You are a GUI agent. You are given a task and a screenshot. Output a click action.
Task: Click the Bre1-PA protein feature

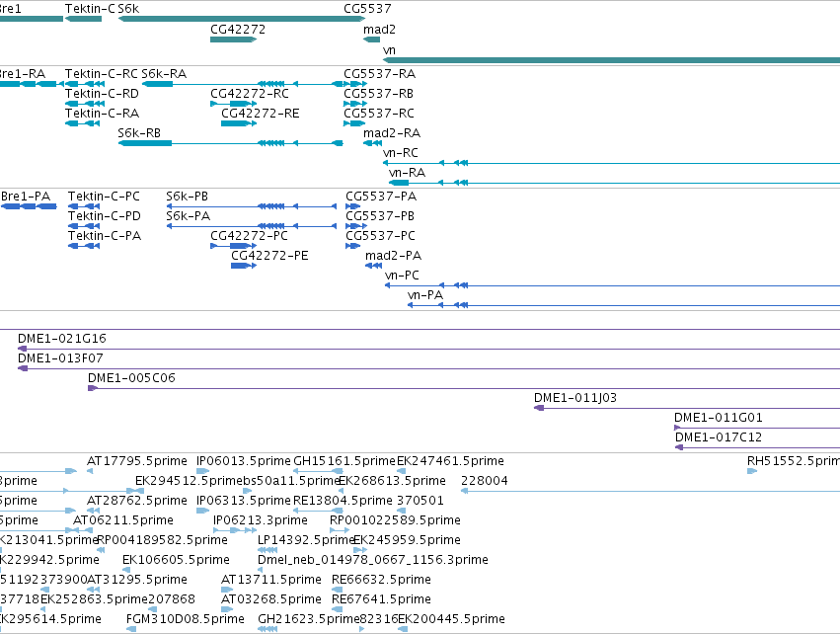(x=29, y=206)
